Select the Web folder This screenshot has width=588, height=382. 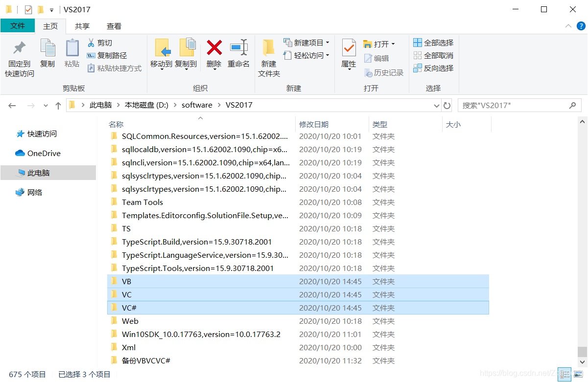coord(298,321)
